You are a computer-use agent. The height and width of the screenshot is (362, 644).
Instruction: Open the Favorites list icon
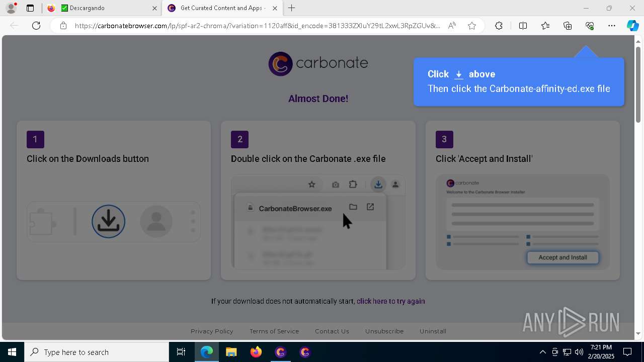coord(545,26)
